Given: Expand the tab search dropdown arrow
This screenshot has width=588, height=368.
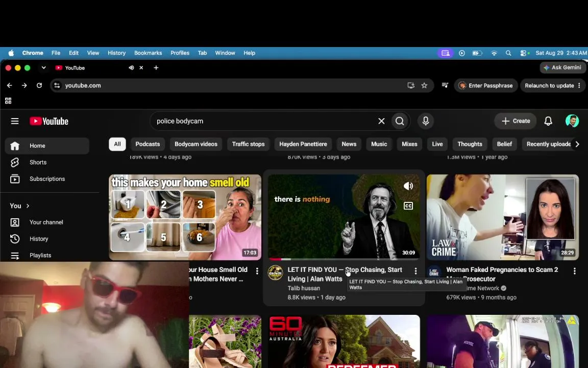Looking at the screenshot, I should [x=43, y=68].
